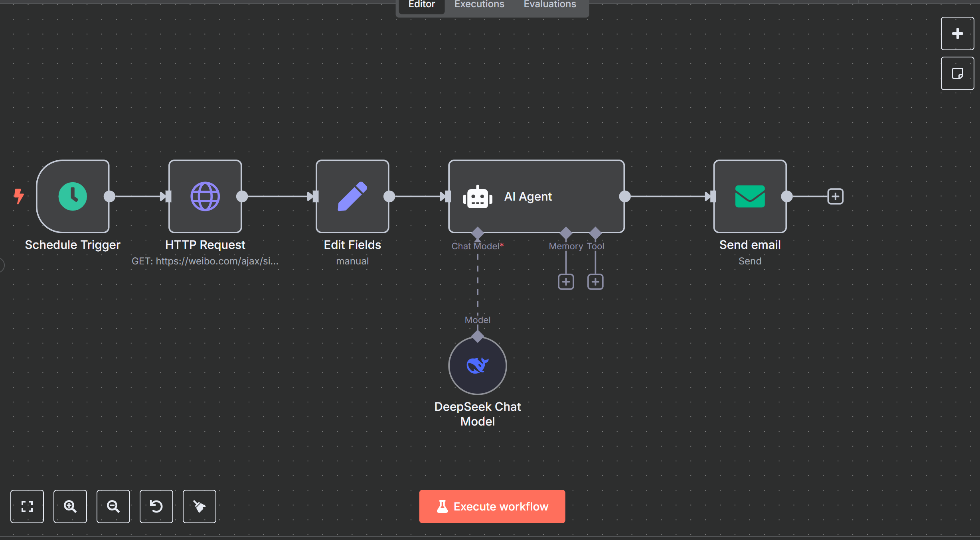The width and height of the screenshot is (980, 540).
Task: Select the "Schedule Trigger" label
Action: pos(73,245)
